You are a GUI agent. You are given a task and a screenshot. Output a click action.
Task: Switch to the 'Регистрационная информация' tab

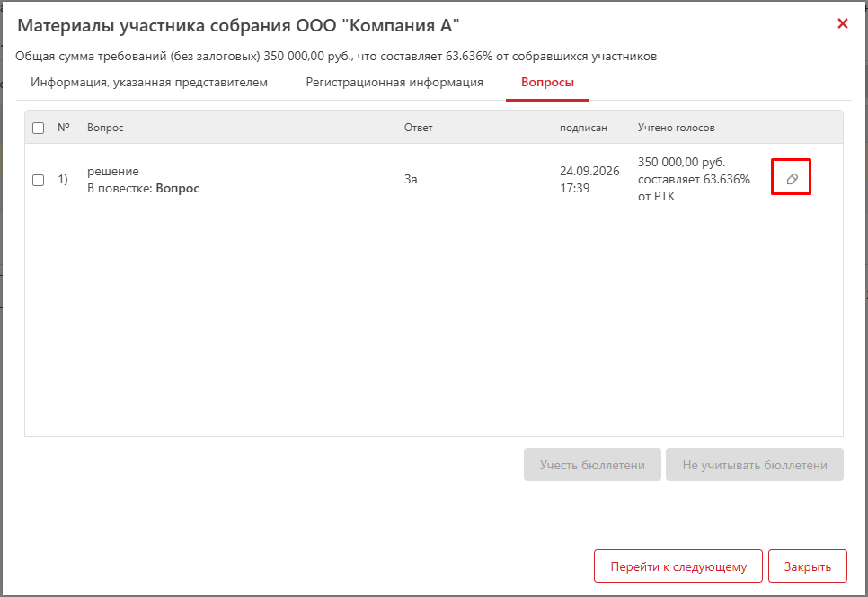[394, 82]
